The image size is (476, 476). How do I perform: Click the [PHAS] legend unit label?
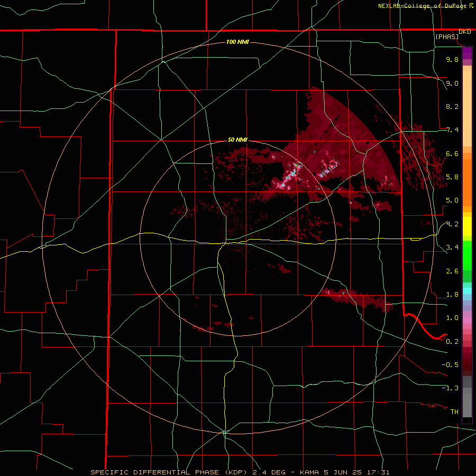click(447, 36)
